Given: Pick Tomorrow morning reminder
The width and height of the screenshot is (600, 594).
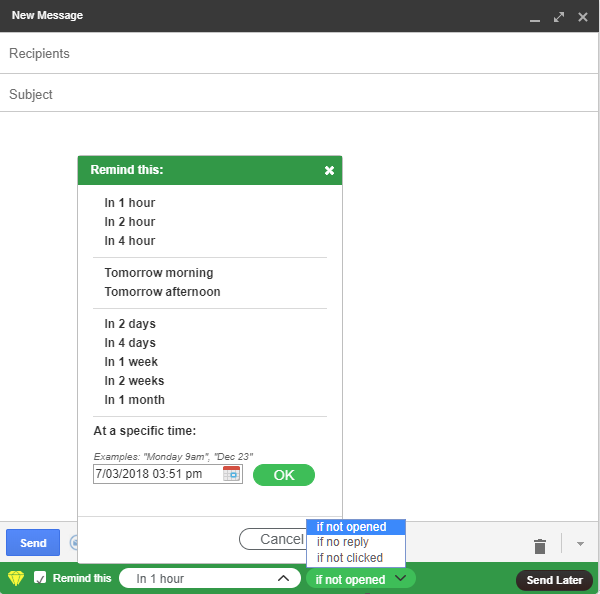Looking at the screenshot, I should (159, 273).
